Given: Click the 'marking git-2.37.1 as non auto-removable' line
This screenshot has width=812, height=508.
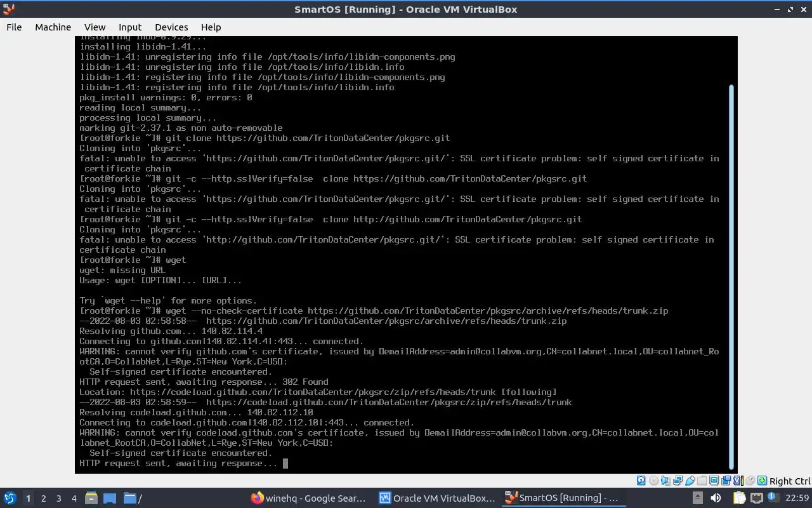Looking at the screenshot, I should tap(181, 128).
